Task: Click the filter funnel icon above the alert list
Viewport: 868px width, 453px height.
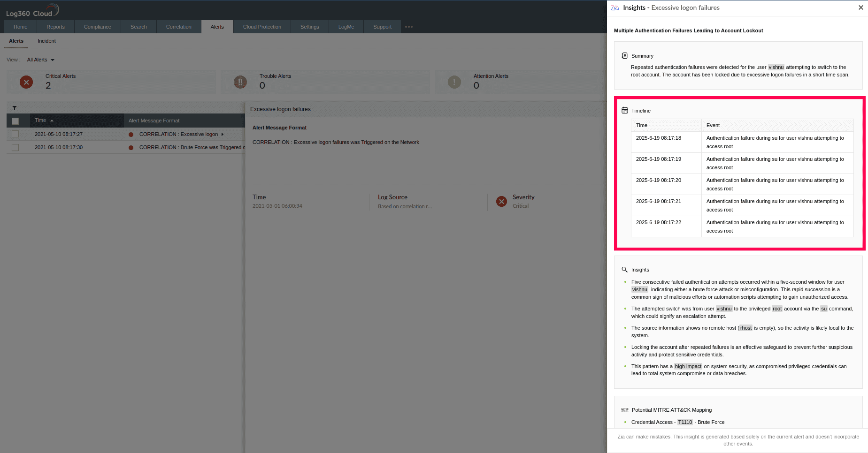Action: 15,107
